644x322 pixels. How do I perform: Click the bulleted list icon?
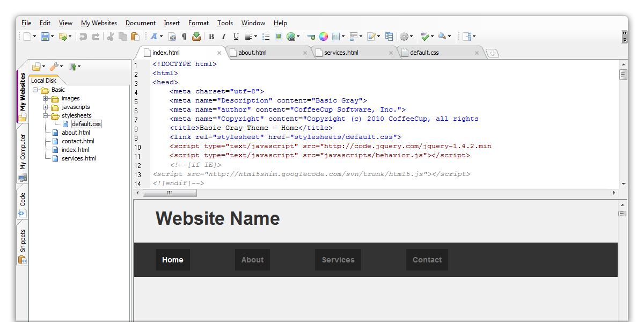pyautogui.click(x=266, y=36)
